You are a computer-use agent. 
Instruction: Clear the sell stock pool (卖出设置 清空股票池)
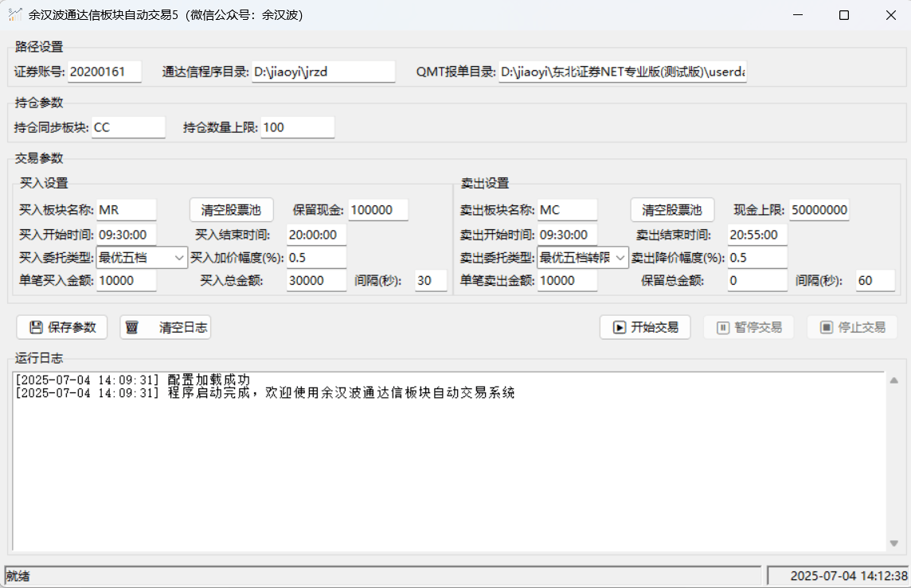click(672, 210)
